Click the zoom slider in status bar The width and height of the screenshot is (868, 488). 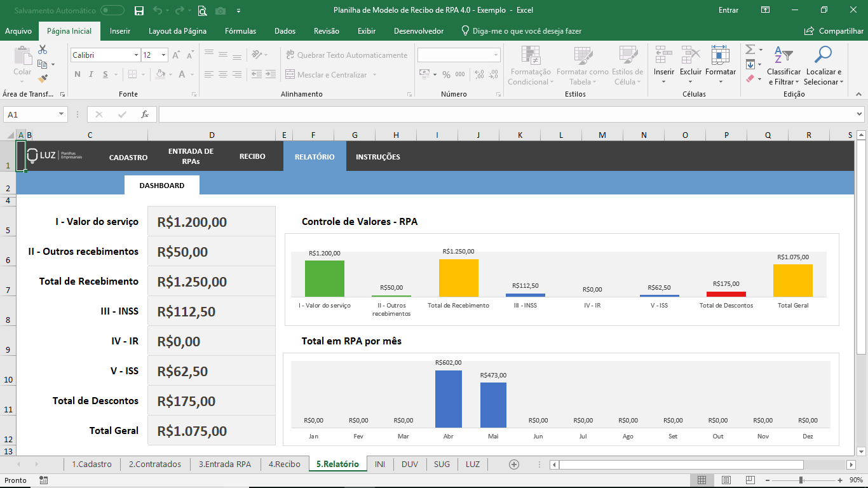coord(801,480)
